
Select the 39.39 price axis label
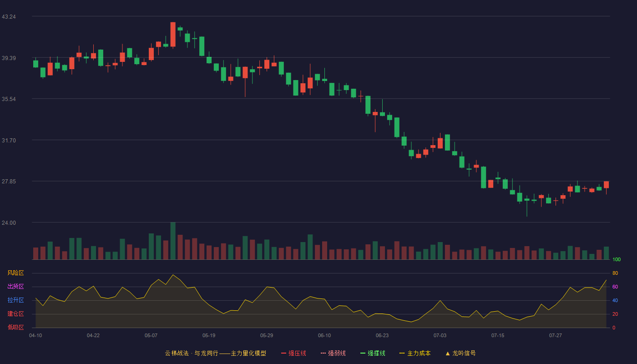pos(9,58)
